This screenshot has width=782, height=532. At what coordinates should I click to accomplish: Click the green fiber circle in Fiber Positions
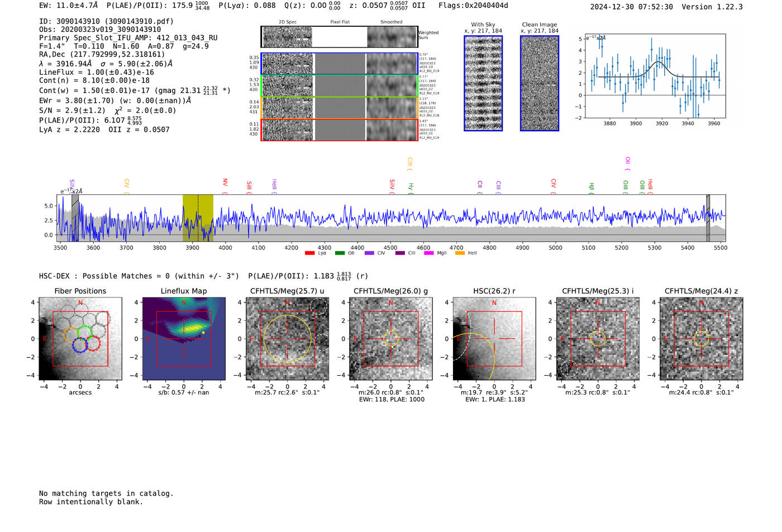click(x=85, y=333)
